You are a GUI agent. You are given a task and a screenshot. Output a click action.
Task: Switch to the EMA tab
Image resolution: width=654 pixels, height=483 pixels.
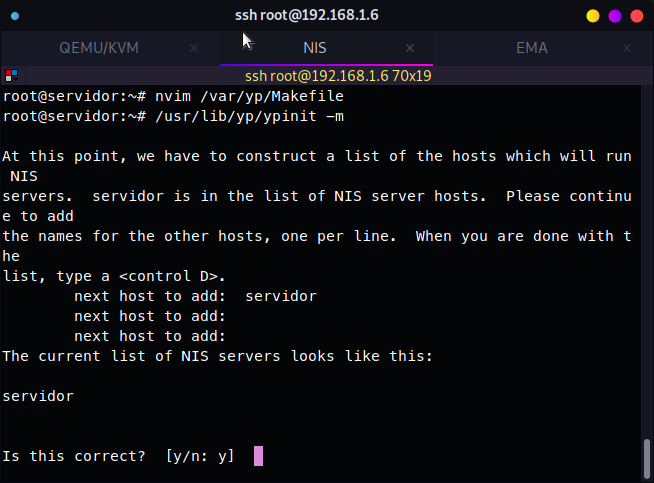click(x=532, y=48)
